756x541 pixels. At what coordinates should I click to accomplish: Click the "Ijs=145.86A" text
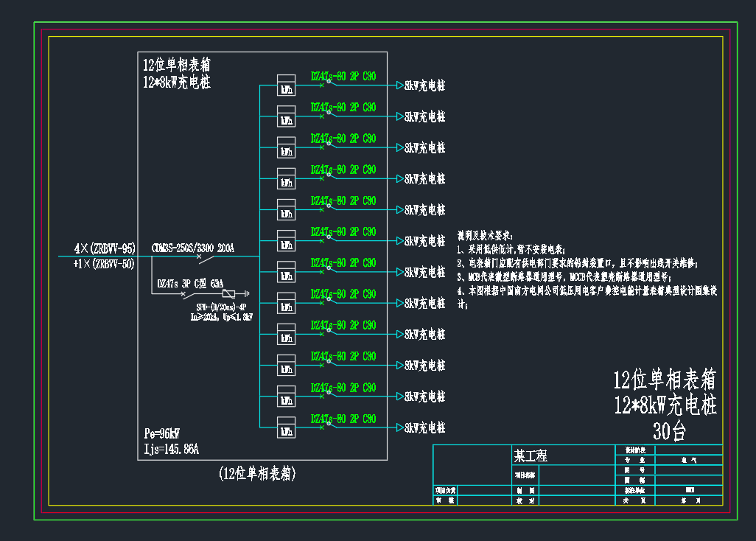[171, 449]
